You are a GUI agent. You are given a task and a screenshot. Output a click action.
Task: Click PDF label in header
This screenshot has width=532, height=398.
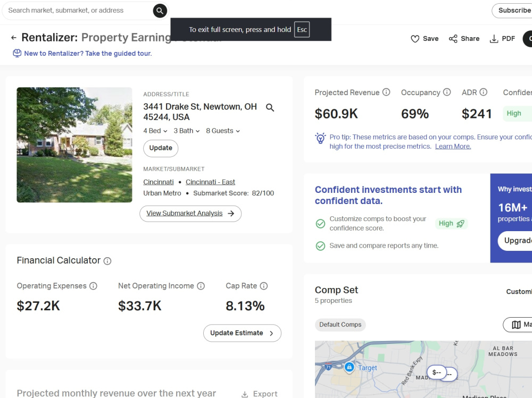coord(508,39)
